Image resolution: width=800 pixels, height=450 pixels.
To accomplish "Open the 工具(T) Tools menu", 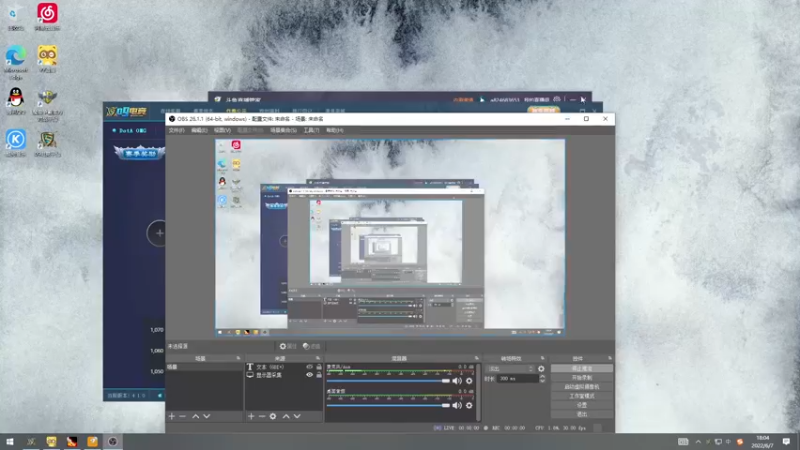I will 311,130.
